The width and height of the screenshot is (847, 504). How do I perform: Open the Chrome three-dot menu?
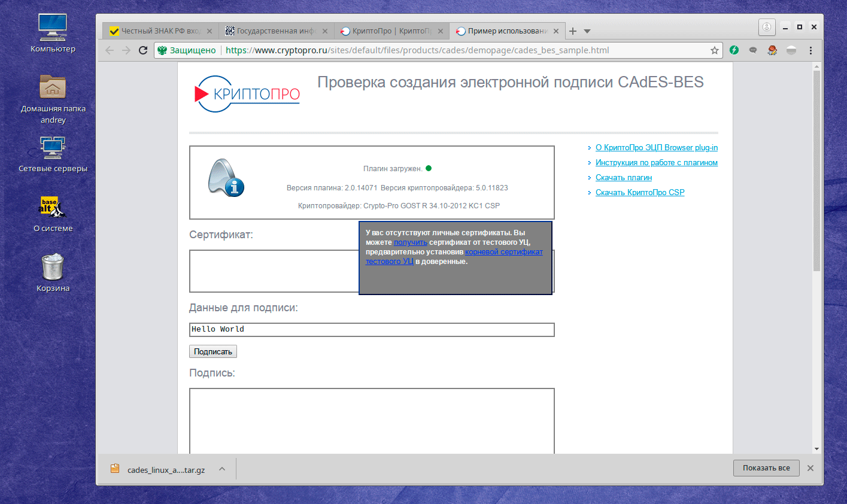810,50
